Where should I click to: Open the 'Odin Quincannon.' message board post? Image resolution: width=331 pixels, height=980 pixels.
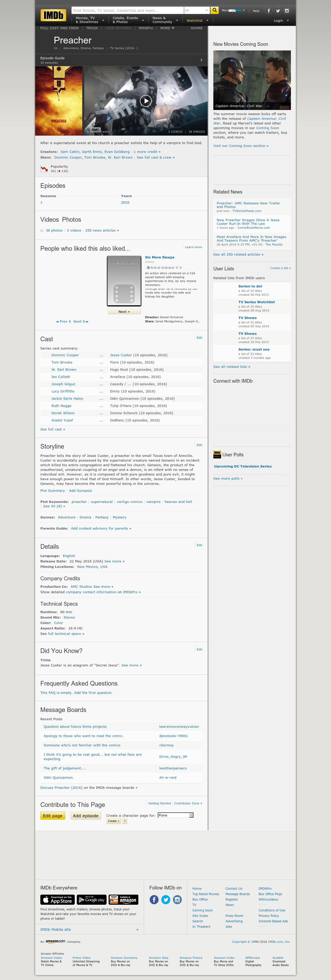(59, 778)
